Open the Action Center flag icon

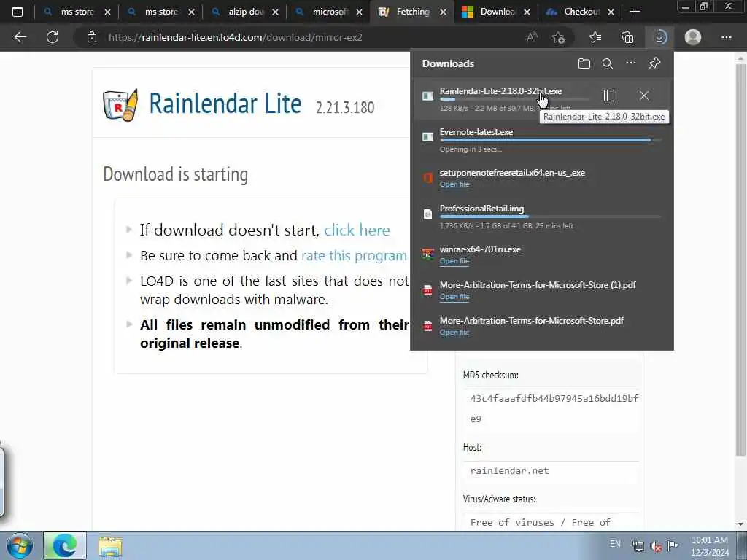(x=673, y=545)
